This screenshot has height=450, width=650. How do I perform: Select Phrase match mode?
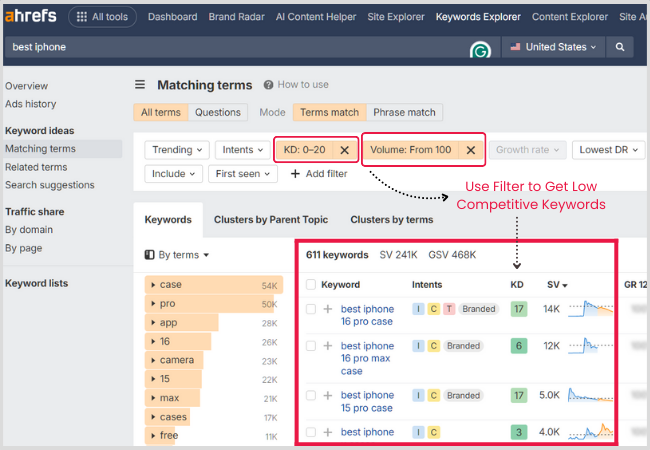404,112
